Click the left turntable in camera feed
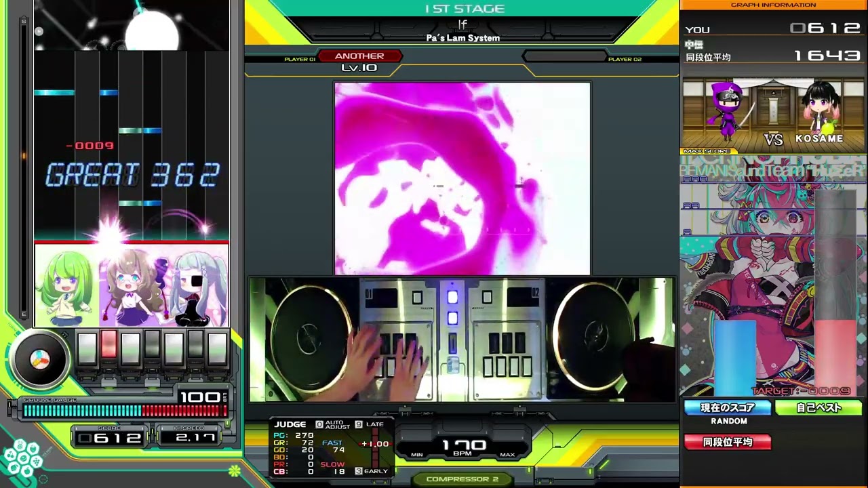The height and width of the screenshot is (488, 868). [x=309, y=337]
